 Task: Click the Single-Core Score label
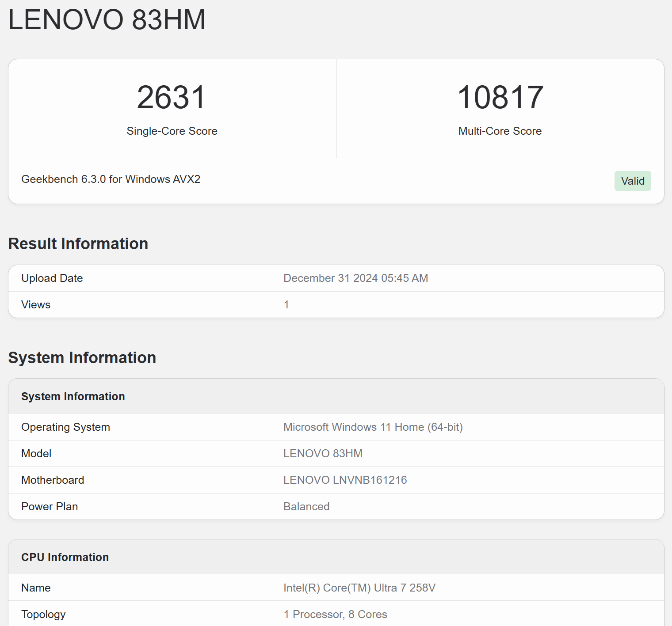click(172, 131)
